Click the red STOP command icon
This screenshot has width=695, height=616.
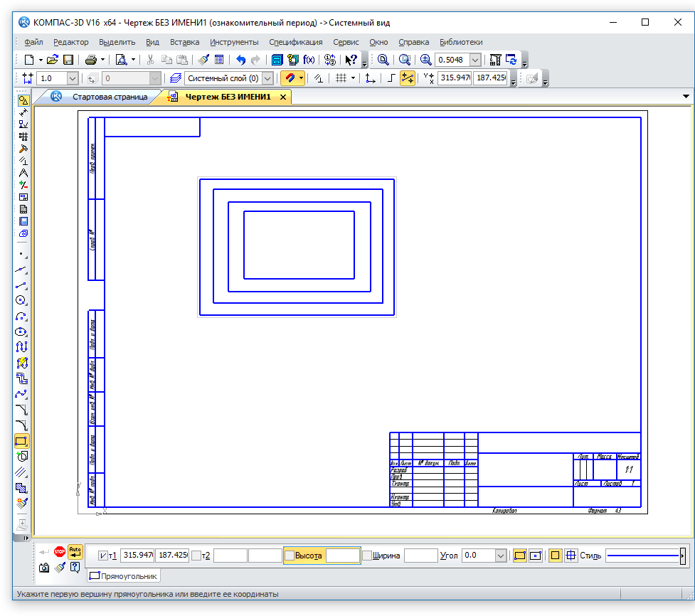pyautogui.click(x=60, y=551)
